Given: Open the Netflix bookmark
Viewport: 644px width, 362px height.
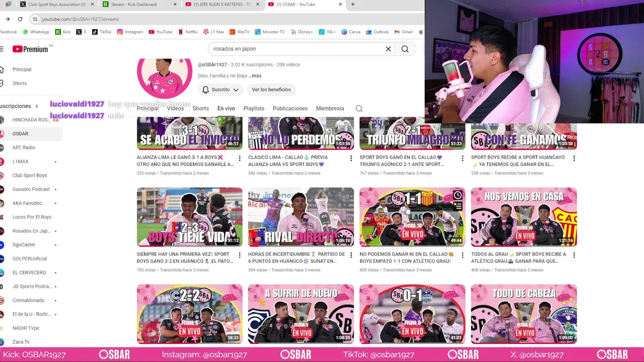Looking at the screenshot, I should click(x=188, y=32).
